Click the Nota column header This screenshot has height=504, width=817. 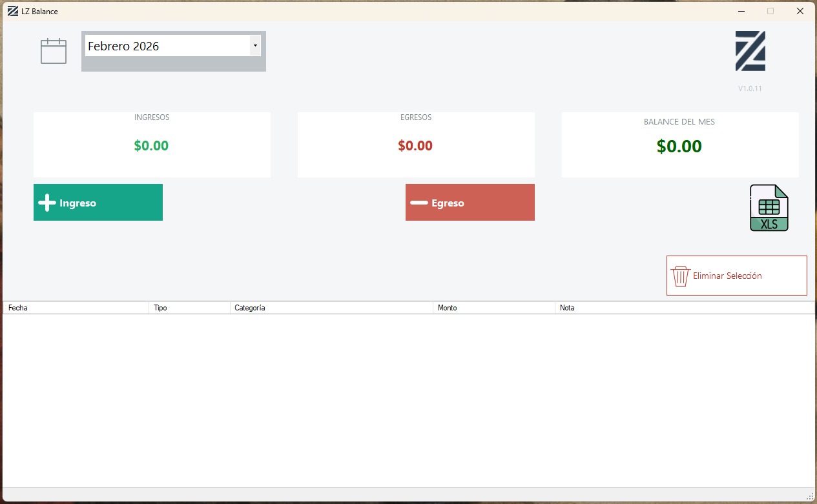click(684, 308)
